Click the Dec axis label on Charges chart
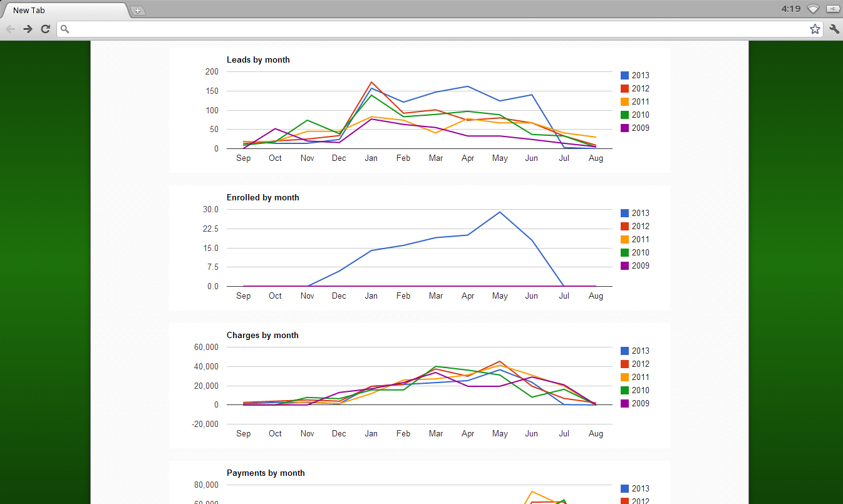Screen dimensions: 843x504 click(339, 433)
